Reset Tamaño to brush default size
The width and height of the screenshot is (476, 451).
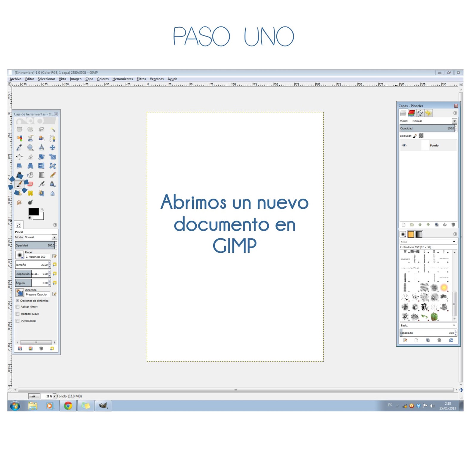coord(55,265)
